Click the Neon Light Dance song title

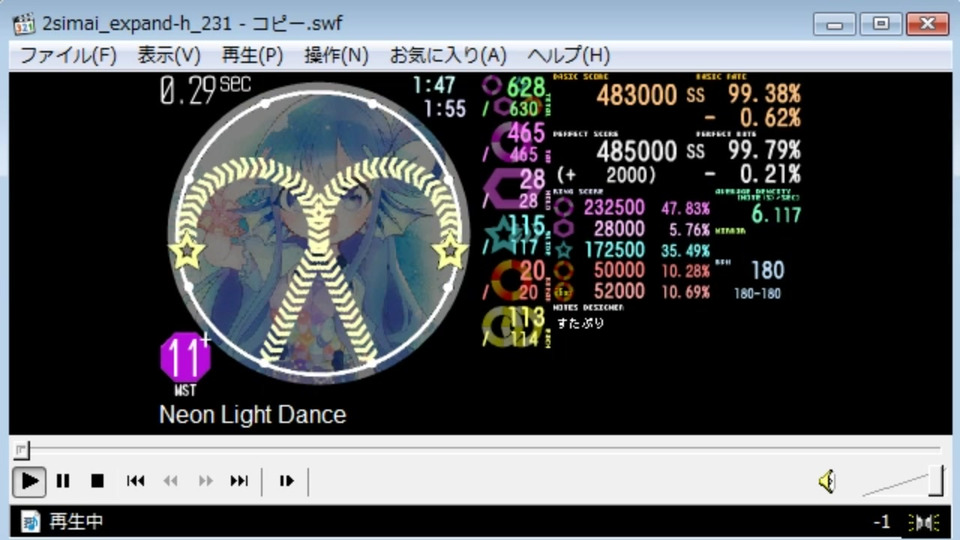(x=253, y=415)
